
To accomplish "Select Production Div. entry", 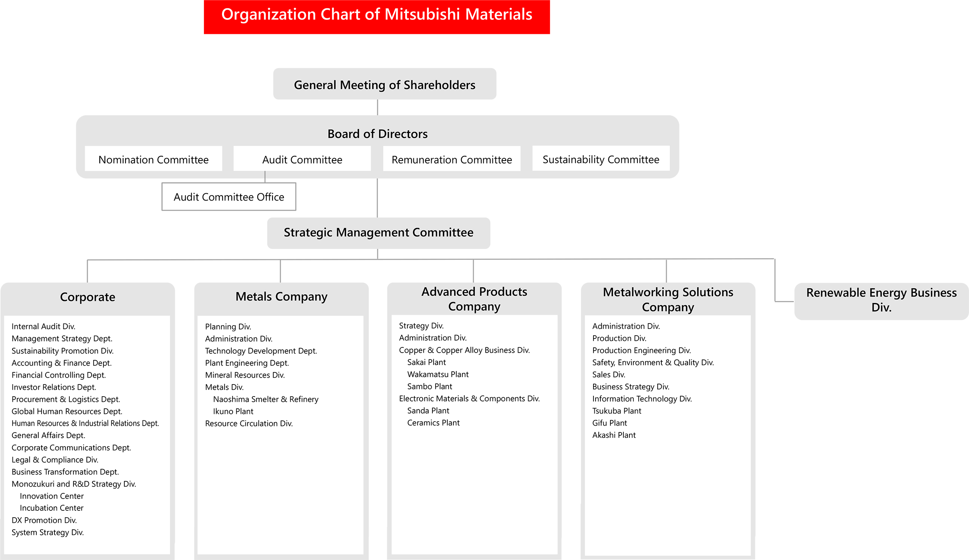I will tap(619, 338).
